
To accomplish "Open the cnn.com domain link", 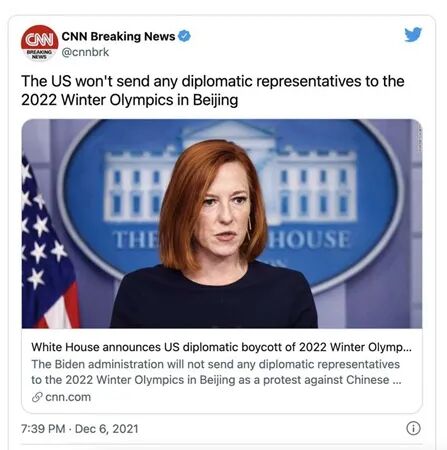I will [x=68, y=397].
